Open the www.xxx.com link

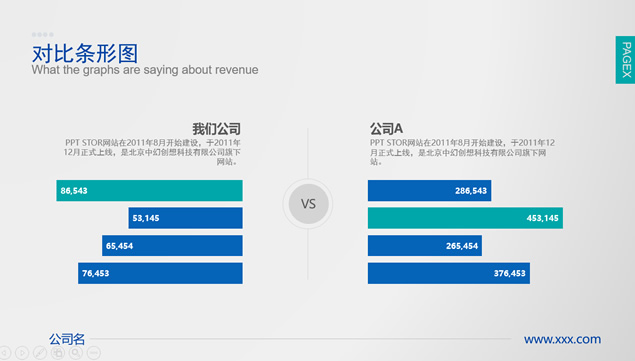(562, 339)
